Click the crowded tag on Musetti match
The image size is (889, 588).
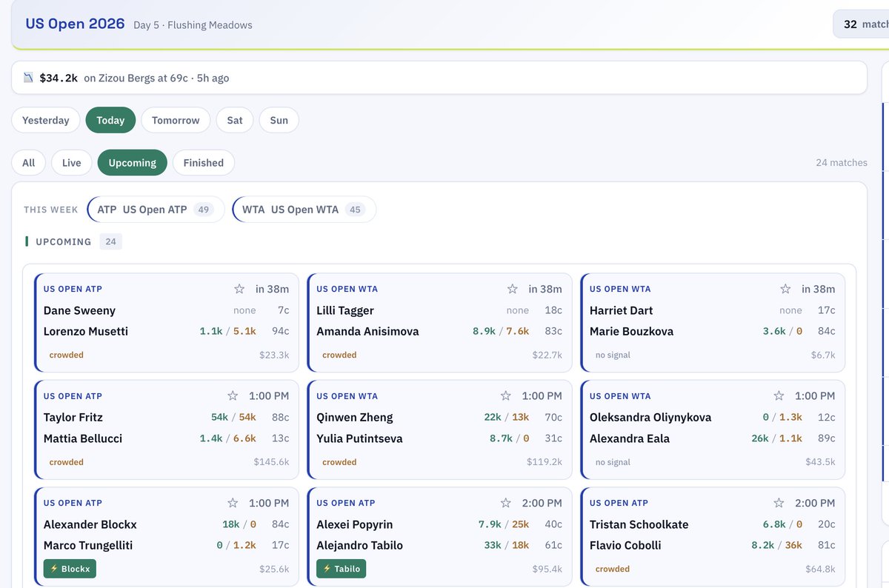[x=67, y=355]
